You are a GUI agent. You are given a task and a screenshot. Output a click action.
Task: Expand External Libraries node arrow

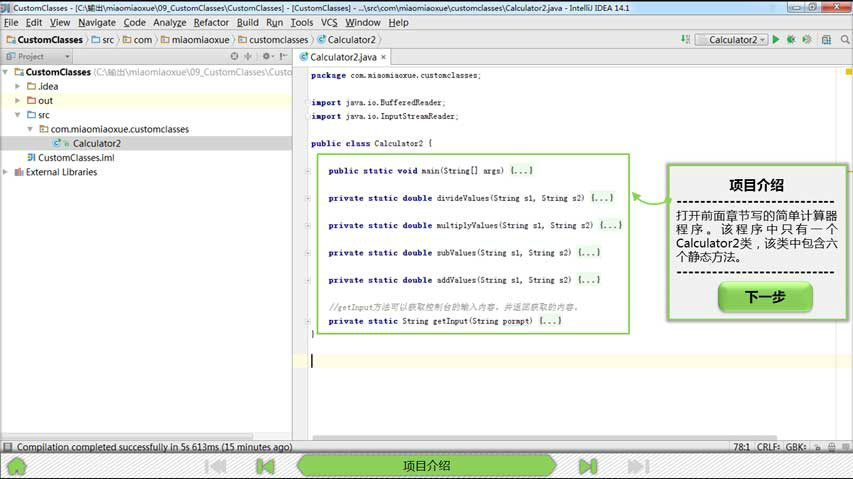pos(5,172)
